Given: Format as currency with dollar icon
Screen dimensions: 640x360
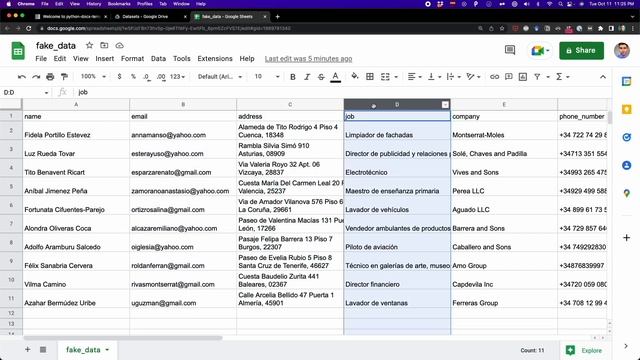Looking at the screenshot, I should (119, 77).
